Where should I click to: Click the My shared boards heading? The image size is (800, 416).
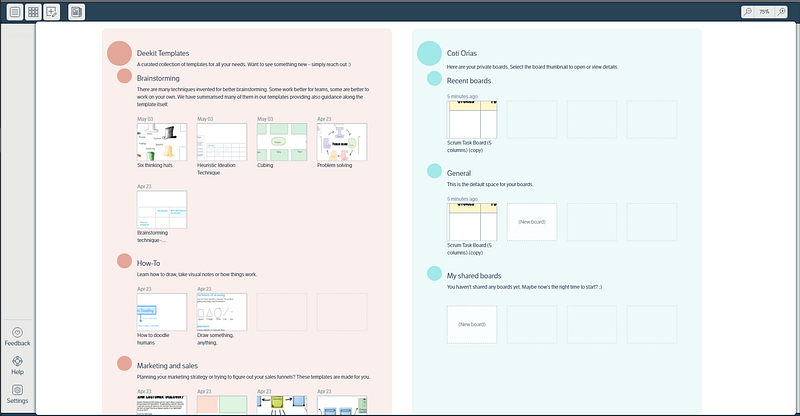point(474,276)
